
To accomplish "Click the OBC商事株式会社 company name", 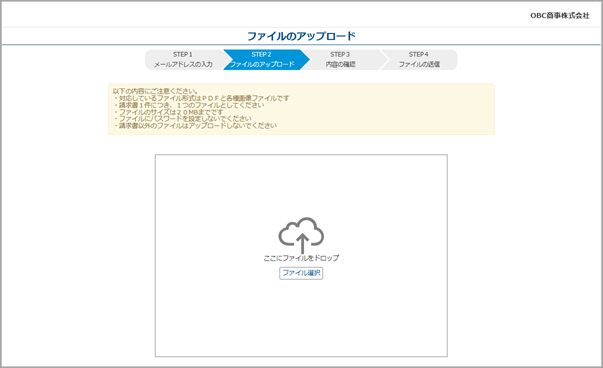I will click(x=560, y=15).
